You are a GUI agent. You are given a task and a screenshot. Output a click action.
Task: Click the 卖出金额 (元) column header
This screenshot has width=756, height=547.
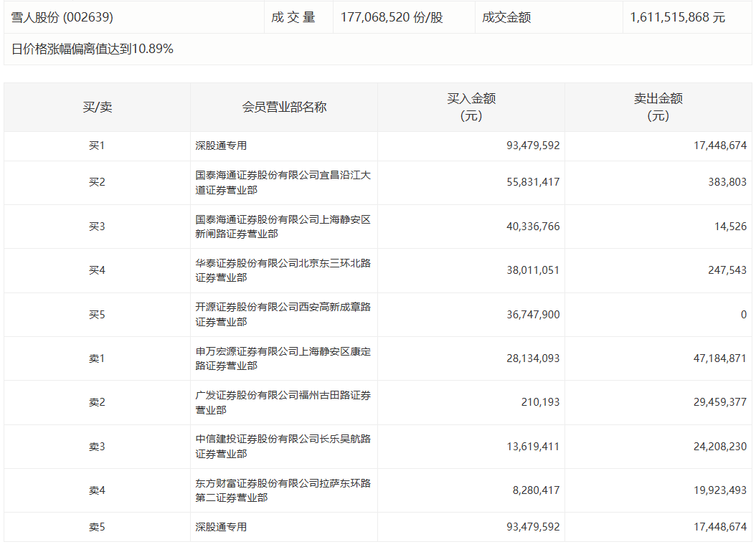658,107
